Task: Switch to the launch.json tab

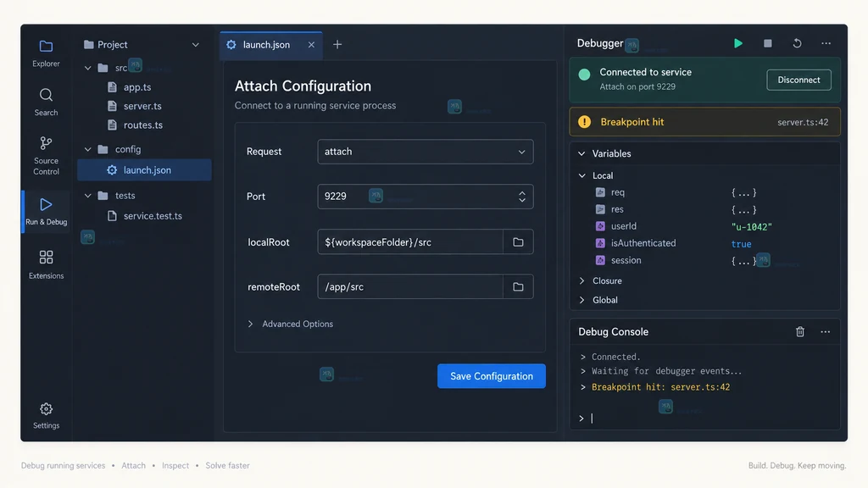Action: click(x=270, y=45)
